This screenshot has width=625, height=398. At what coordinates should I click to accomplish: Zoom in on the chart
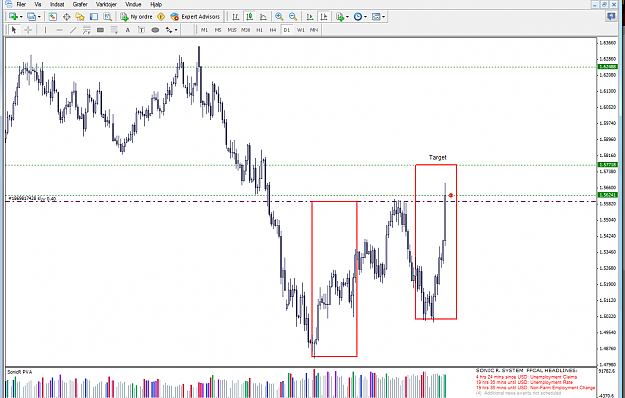click(x=279, y=17)
